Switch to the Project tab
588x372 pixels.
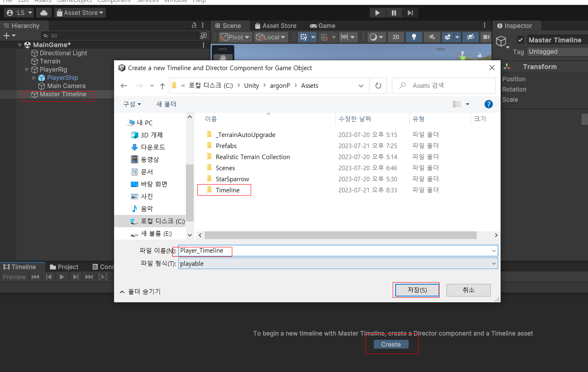coord(64,267)
